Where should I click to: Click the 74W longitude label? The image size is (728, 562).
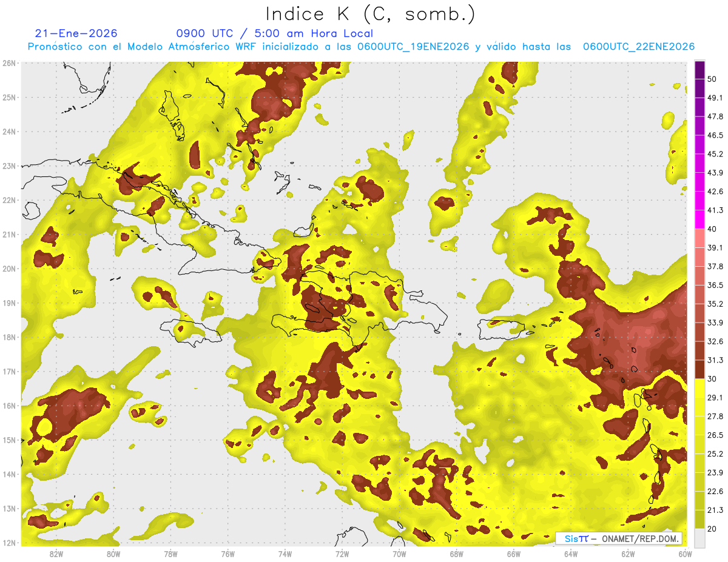[x=285, y=554]
